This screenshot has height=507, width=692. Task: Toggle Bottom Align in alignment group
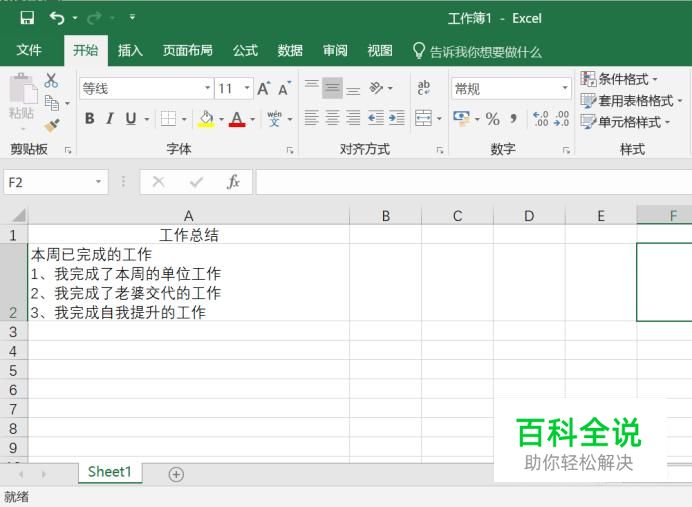(353, 89)
